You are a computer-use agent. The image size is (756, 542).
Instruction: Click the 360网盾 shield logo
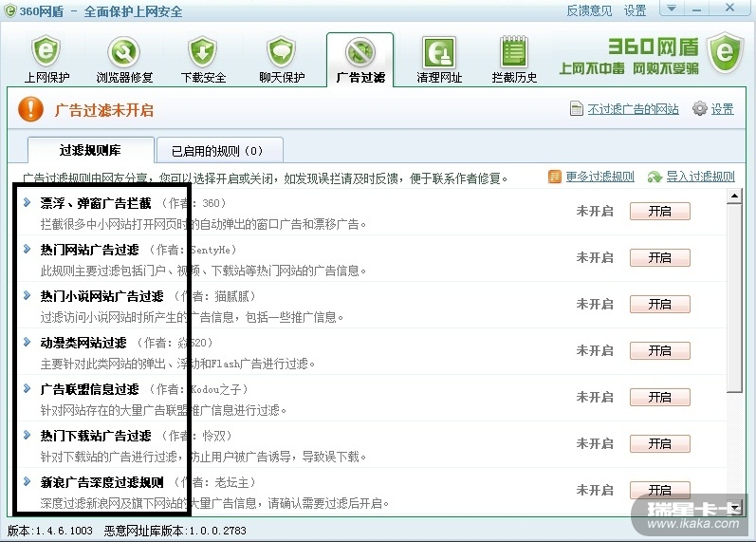[x=725, y=52]
